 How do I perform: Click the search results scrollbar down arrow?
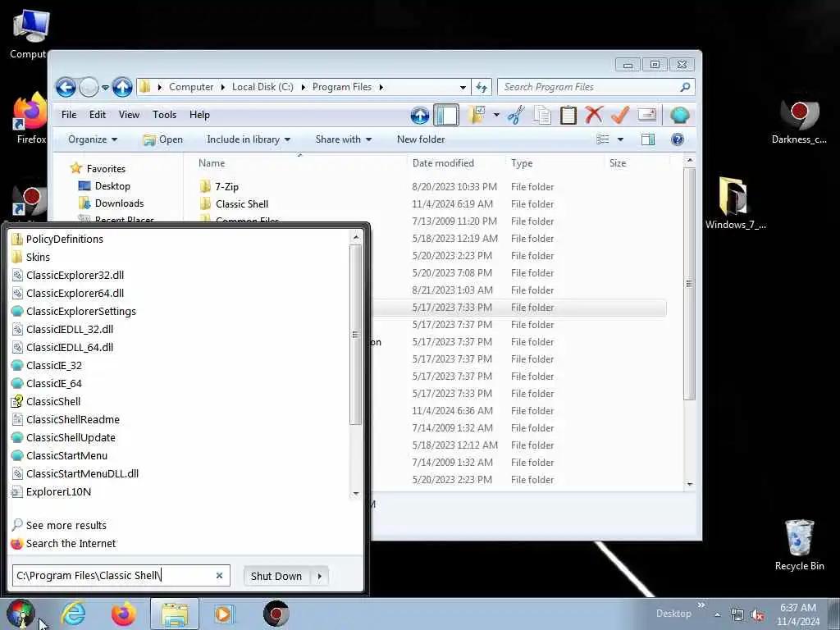point(356,493)
